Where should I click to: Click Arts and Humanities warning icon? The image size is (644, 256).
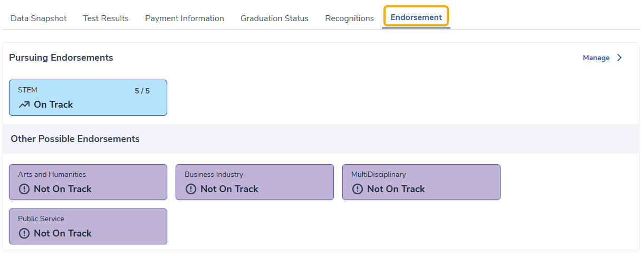click(24, 189)
